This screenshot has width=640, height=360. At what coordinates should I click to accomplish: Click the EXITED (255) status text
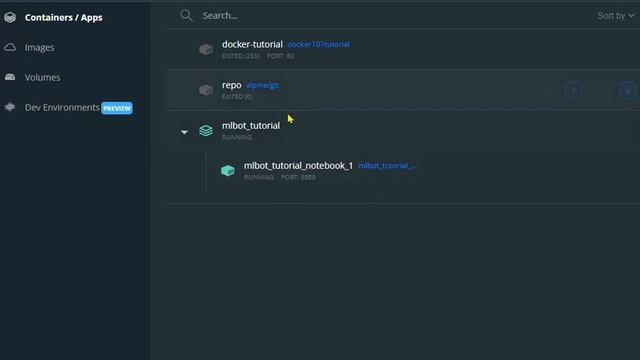click(241, 56)
